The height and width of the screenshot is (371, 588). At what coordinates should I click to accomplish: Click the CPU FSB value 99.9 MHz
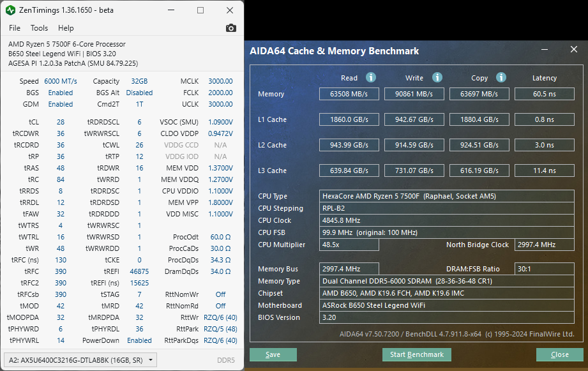447,232
